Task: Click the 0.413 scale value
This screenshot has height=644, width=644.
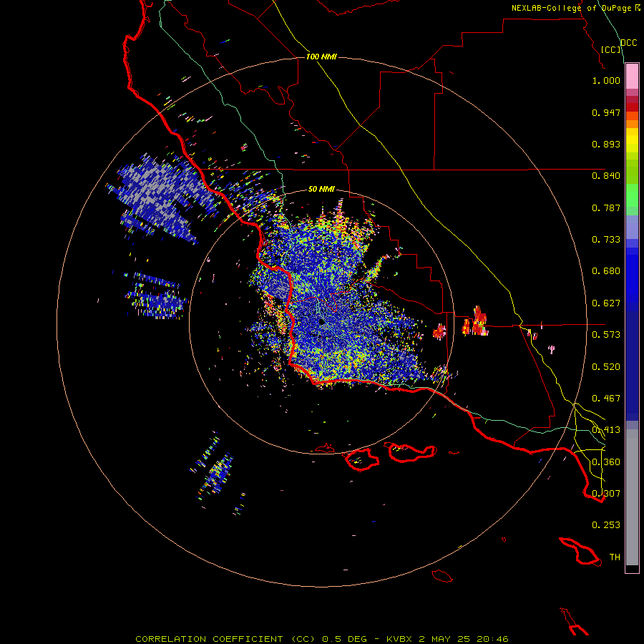Action: [606, 430]
